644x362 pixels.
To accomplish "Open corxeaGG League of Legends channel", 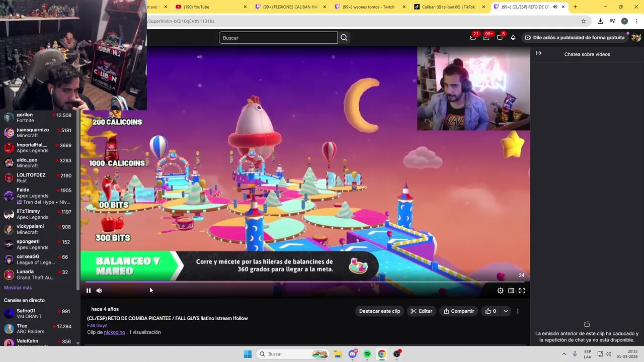I will click(x=38, y=259).
